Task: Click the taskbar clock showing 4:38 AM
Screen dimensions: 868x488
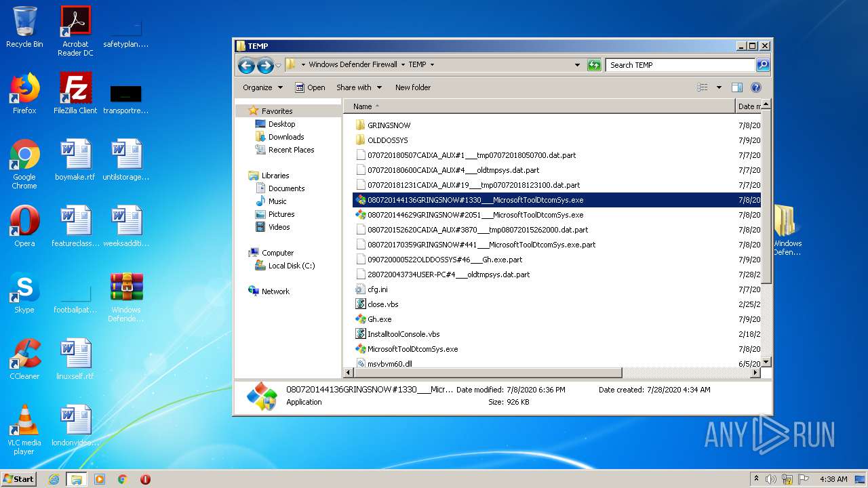Action: pos(833,479)
